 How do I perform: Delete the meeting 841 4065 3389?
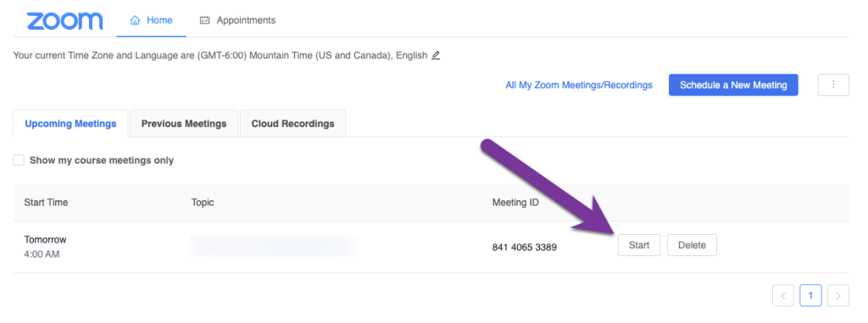(x=692, y=245)
